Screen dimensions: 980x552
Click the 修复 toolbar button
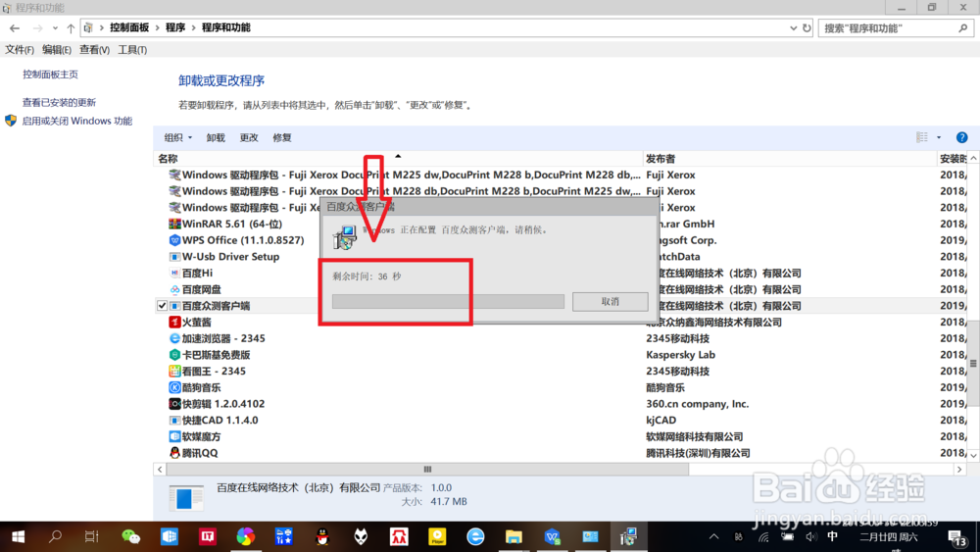tap(282, 137)
